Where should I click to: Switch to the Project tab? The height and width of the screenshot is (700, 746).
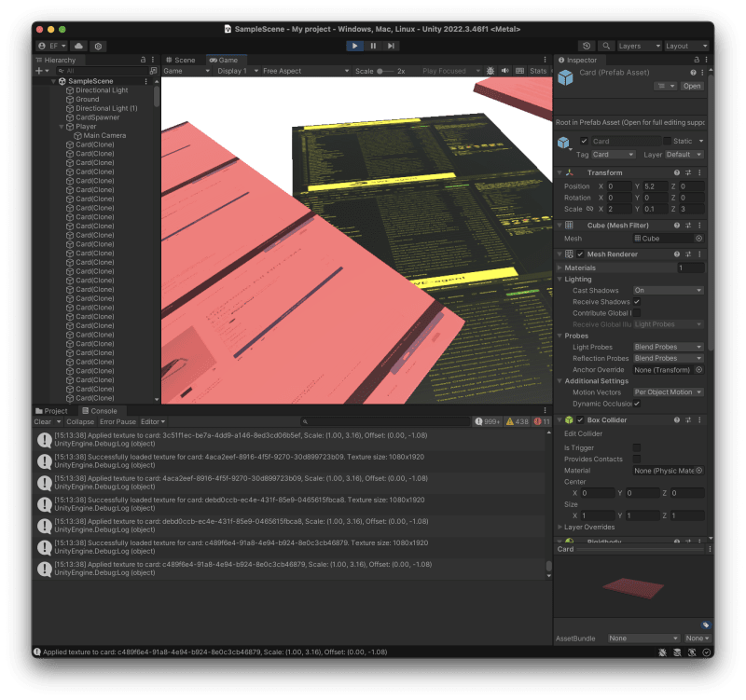click(x=51, y=411)
